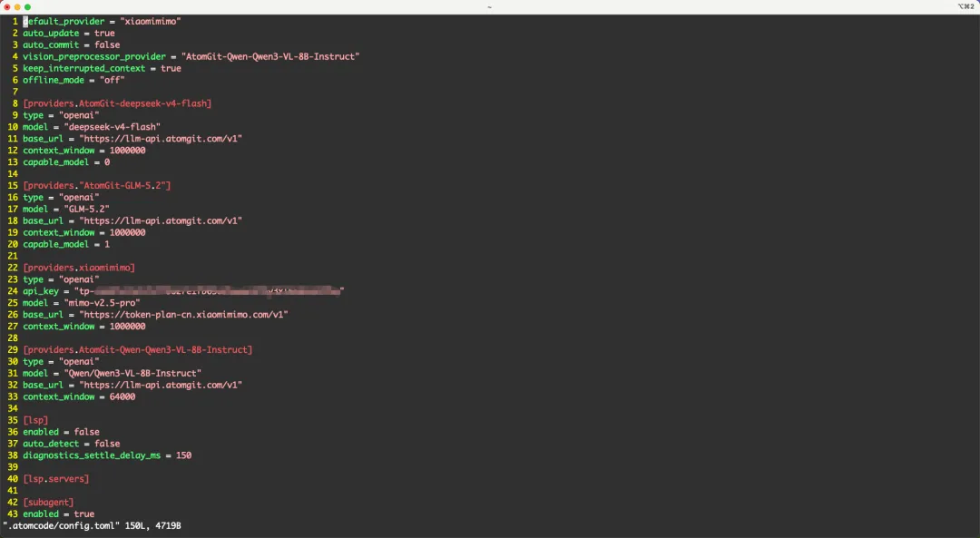Screen dimensions: 980x538
Task: Click the "deepseek-v4-flash" model value
Action: (112, 127)
